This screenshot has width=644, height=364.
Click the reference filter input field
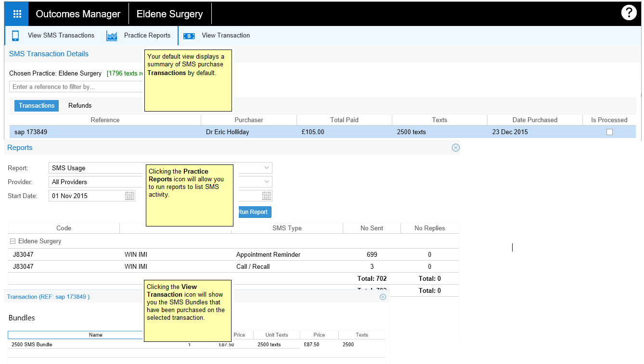coord(76,87)
